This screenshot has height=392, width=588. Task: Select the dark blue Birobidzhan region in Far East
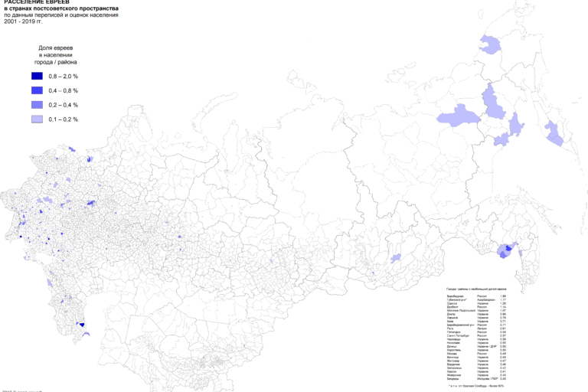(x=505, y=249)
